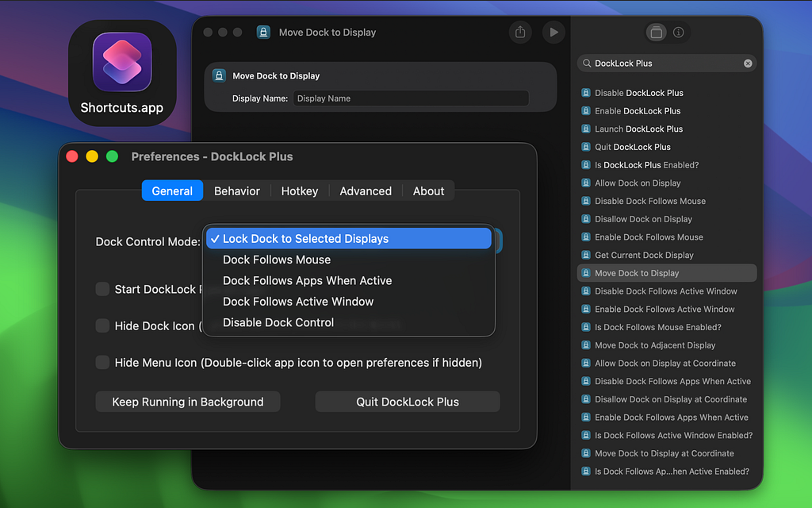Click the Display Name input field
The width and height of the screenshot is (812, 508).
pyautogui.click(x=412, y=98)
